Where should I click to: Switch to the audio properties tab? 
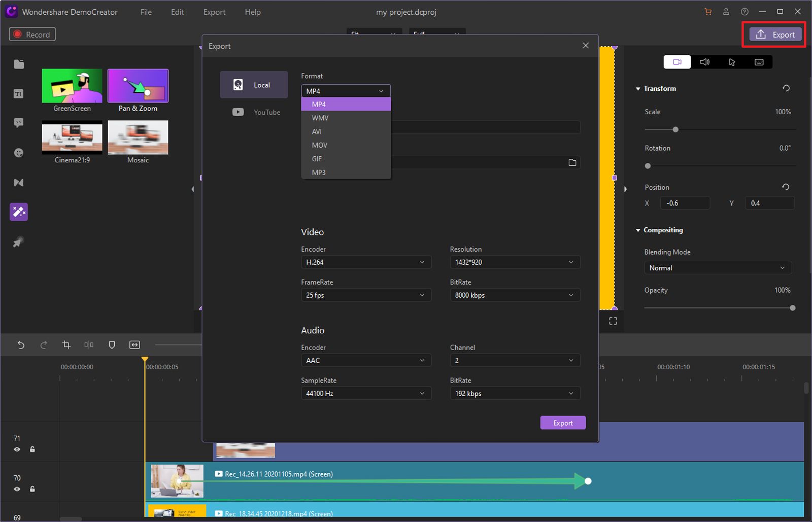click(x=704, y=62)
